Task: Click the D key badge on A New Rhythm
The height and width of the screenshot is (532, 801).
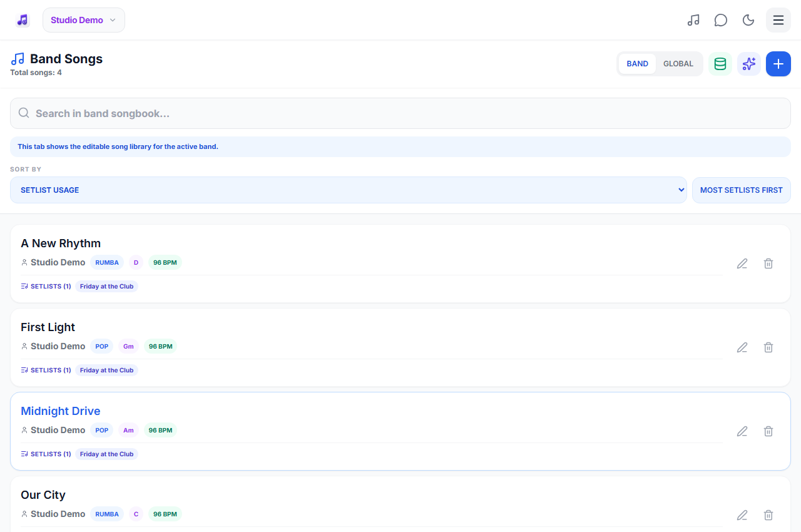Action: (x=136, y=263)
